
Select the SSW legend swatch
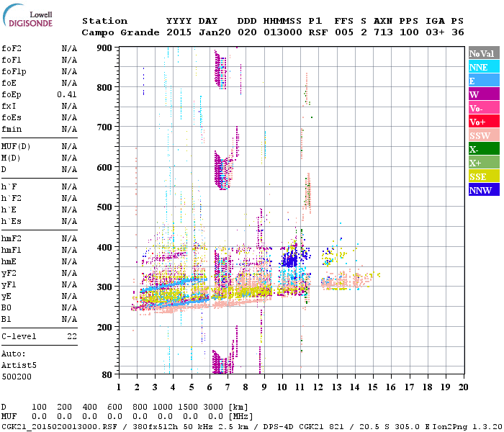point(484,135)
